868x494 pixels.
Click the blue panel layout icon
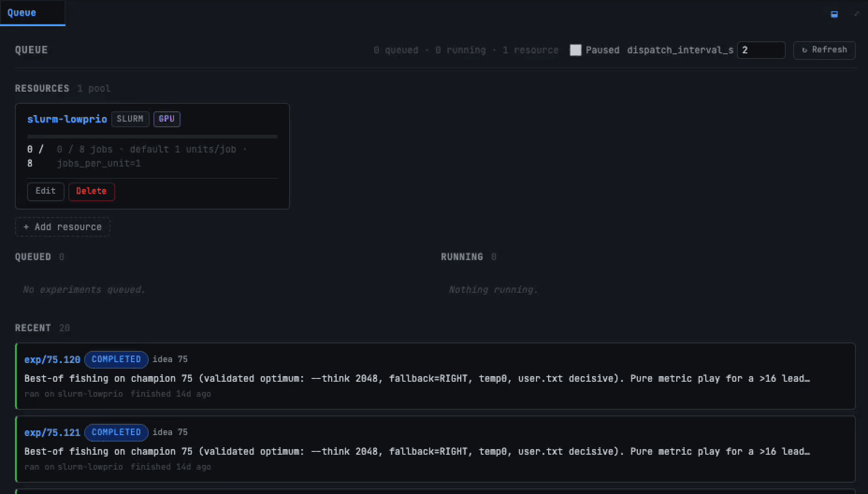coord(834,15)
